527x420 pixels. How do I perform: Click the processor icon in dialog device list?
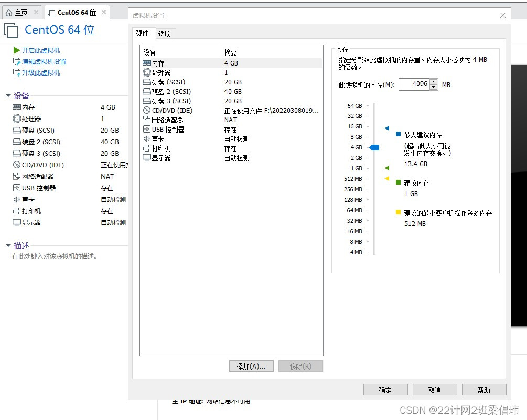coord(146,72)
